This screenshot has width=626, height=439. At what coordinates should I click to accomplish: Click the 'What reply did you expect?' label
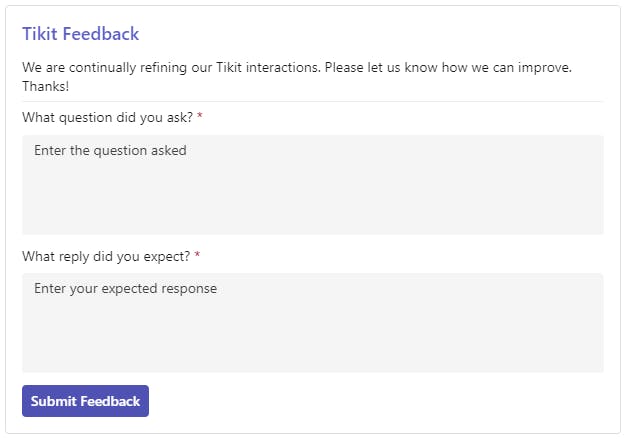click(x=106, y=256)
